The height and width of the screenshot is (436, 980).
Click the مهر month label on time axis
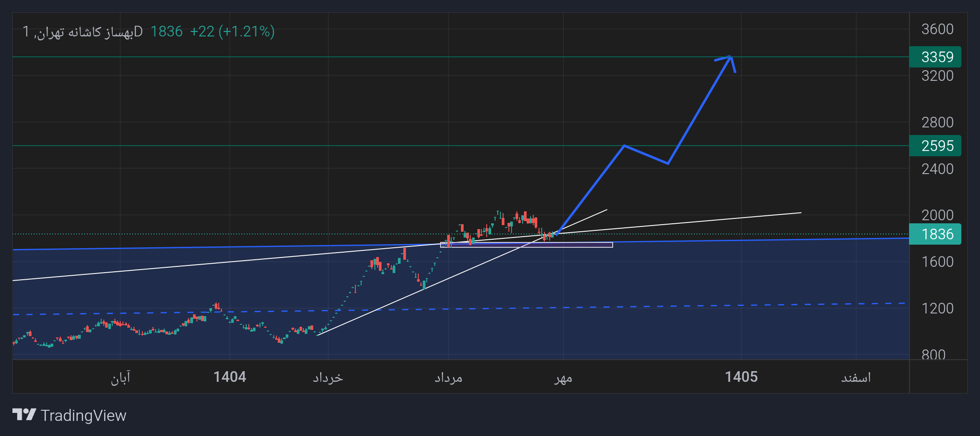tap(563, 378)
